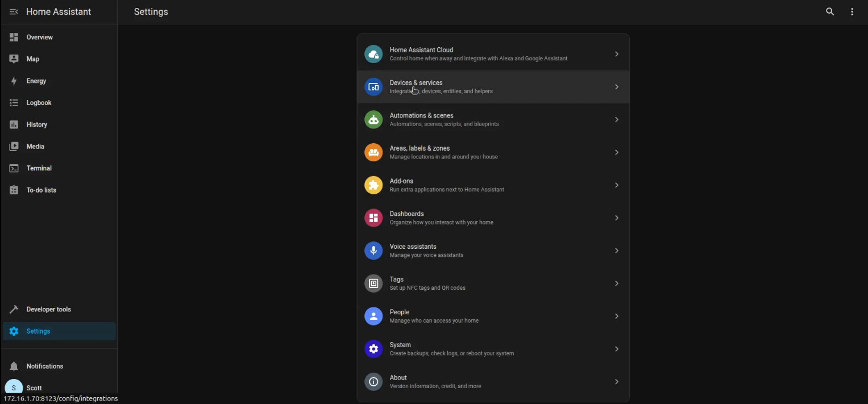Expand Add-ons row chevron
Image resolution: width=868 pixels, height=404 pixels.
tap(617, 185)
